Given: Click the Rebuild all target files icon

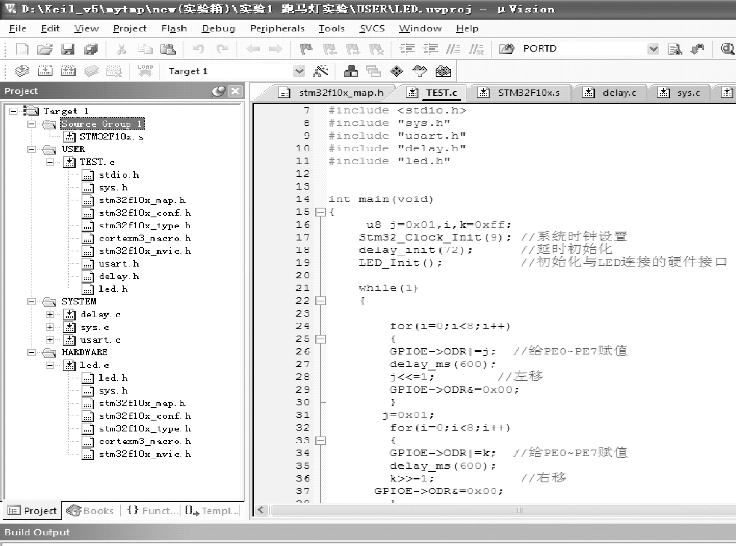Looking at the screenshot, I should click(x=65, y=71).
